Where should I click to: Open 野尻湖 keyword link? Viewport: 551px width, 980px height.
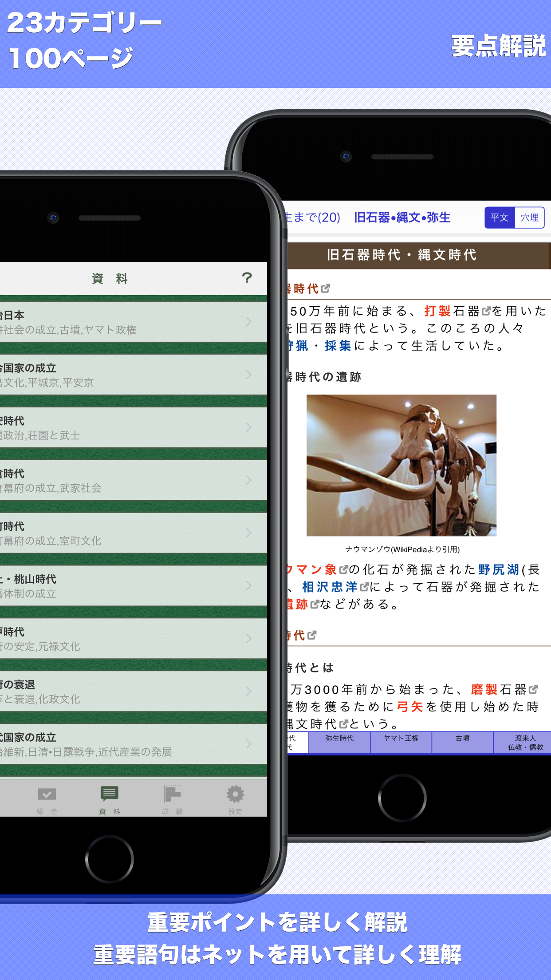tap(499, 569)
